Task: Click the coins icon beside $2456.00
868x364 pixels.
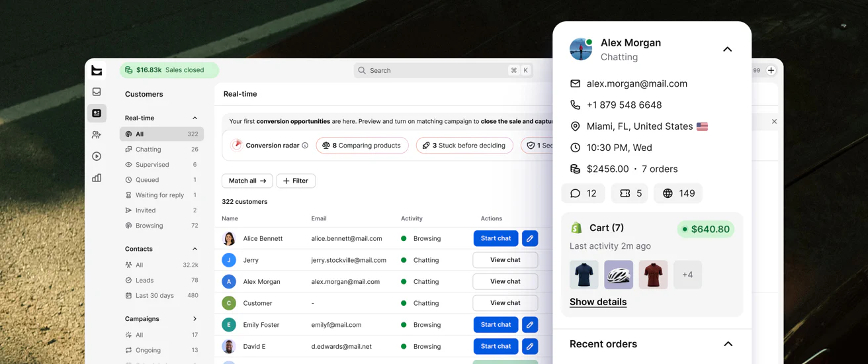Action: 575,169
